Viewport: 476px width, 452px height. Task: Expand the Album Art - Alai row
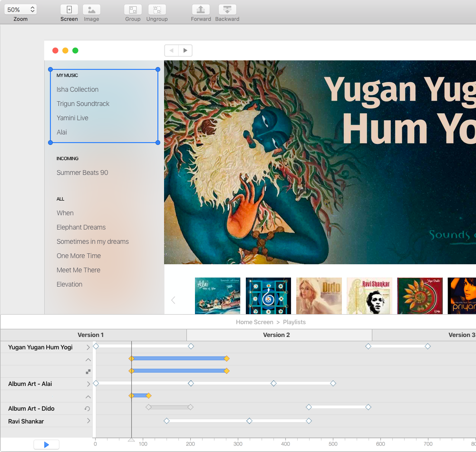[x=88, y=384]
